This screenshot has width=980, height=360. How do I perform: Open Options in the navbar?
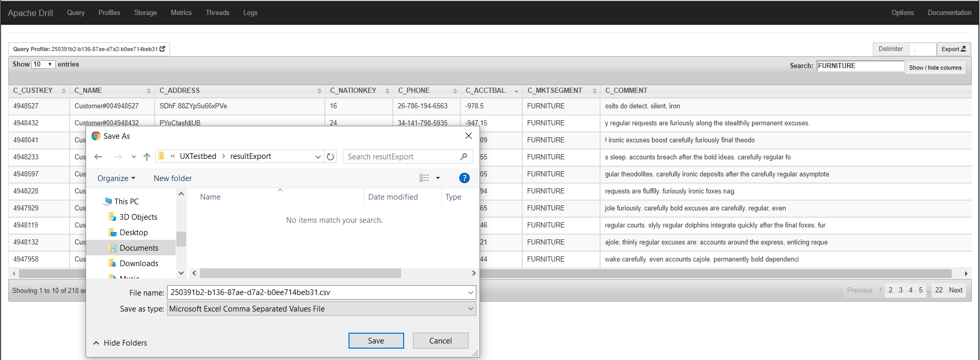[x=903, y=12]
